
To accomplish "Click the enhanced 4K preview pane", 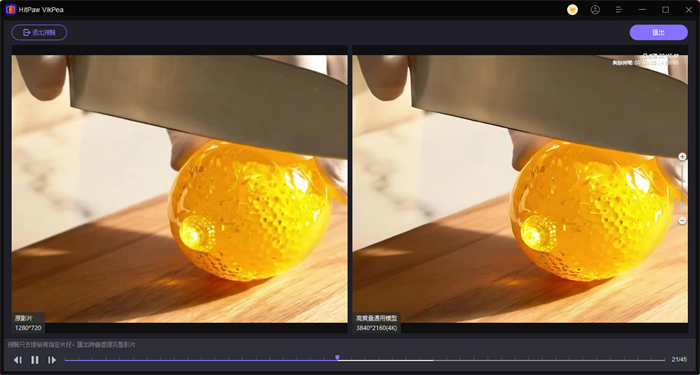I will click(520, 189).
